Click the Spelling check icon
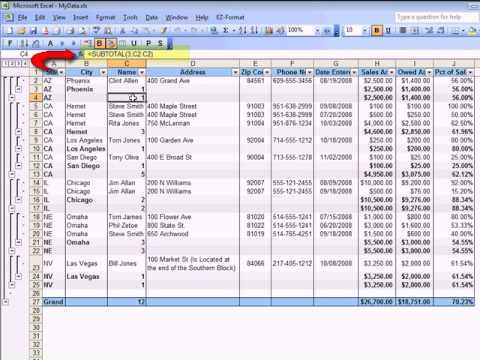The image size is (480, 360). coord(96,31)
